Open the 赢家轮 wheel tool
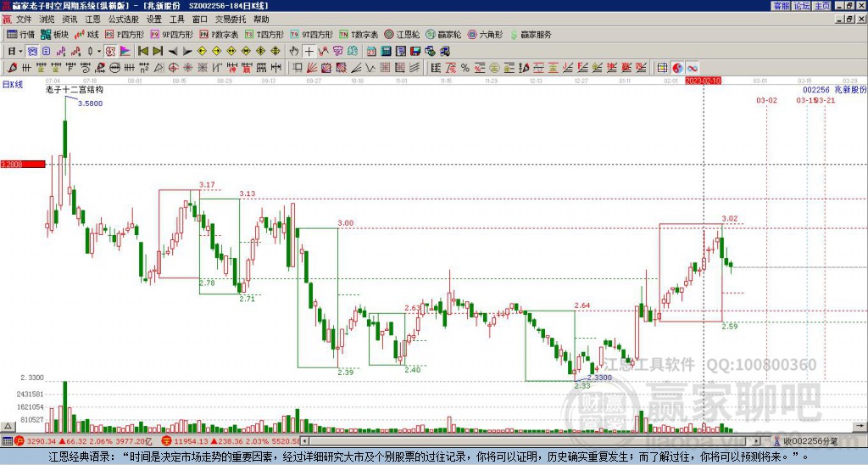The image size is (868, 465). click(443, 34)
